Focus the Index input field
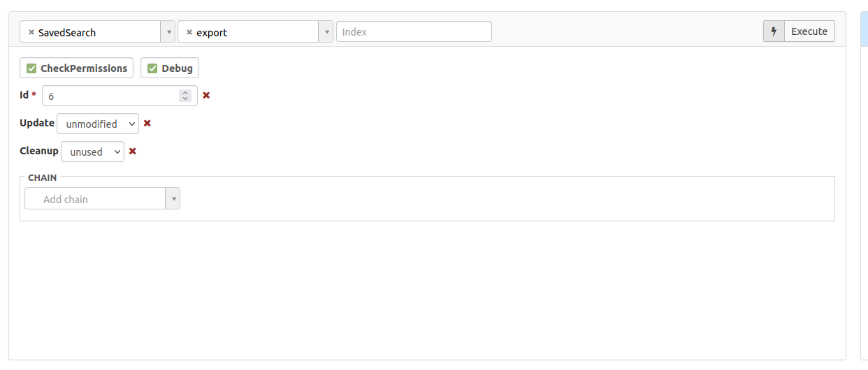 [414, 32]
